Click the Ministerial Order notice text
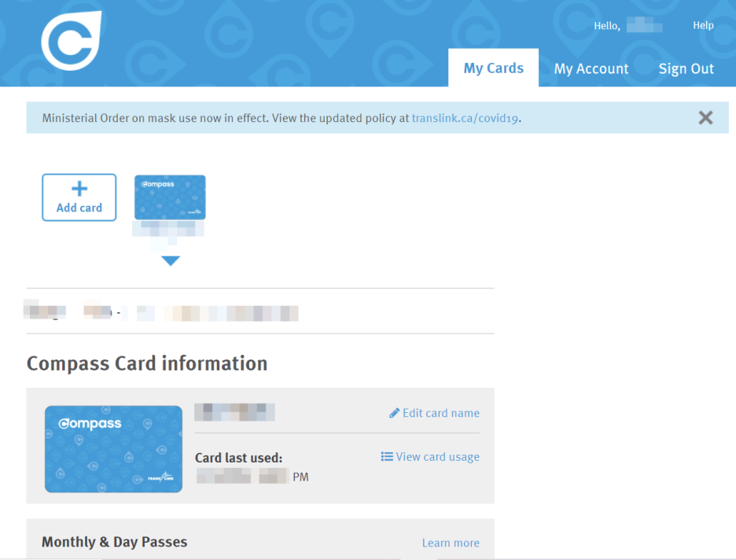This screenshot has width=736, height=560. (282, 118)
